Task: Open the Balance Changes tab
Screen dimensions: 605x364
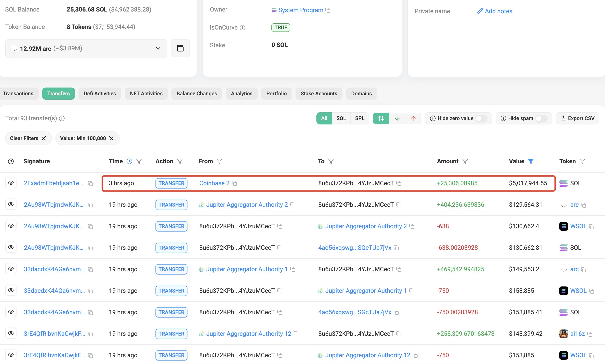Action: pos(197,94)
